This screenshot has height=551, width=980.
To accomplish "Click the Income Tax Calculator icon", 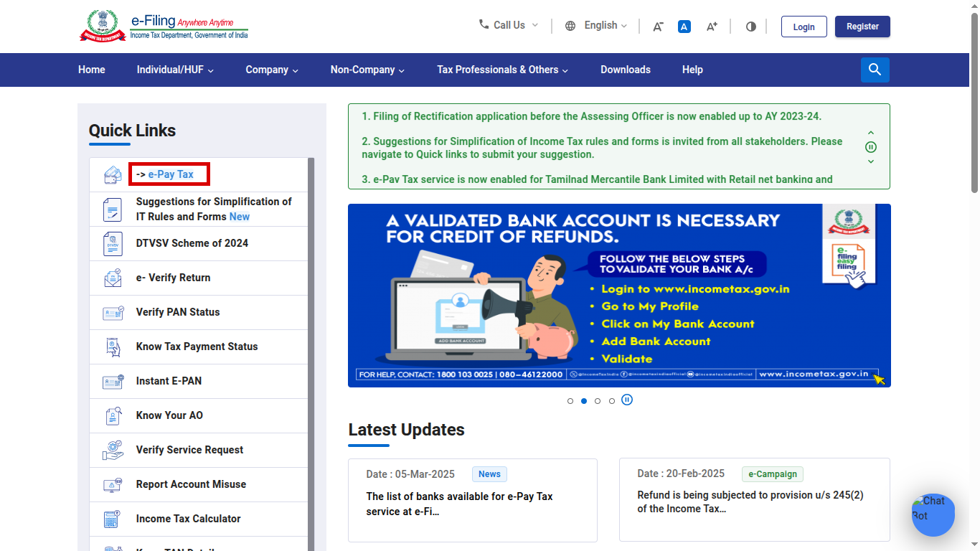I will point(113,519).
